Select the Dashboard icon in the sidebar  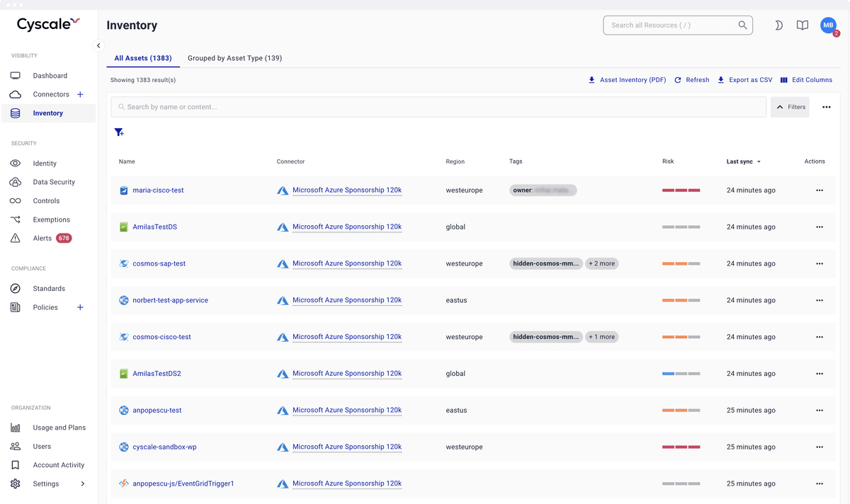[x=16, y=75]
